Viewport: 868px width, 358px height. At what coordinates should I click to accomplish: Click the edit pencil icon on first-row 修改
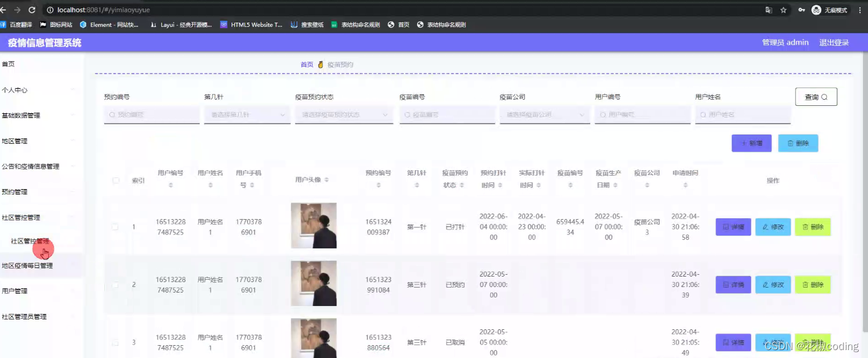pos(766,227)
